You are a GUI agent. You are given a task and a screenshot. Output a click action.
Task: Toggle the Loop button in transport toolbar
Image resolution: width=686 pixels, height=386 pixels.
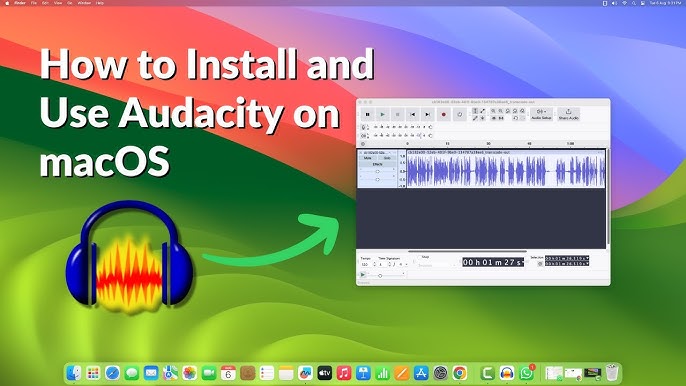click(x=460, y=115)
